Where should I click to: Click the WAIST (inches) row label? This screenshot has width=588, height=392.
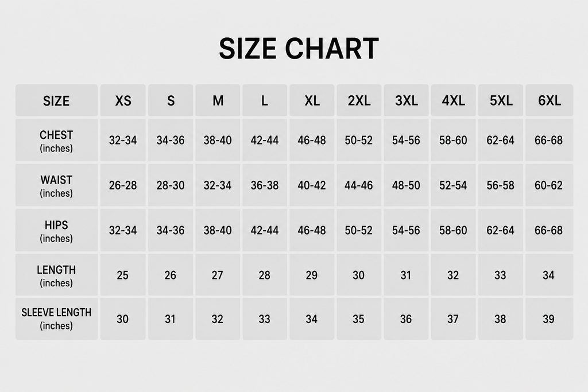[57, 185]
